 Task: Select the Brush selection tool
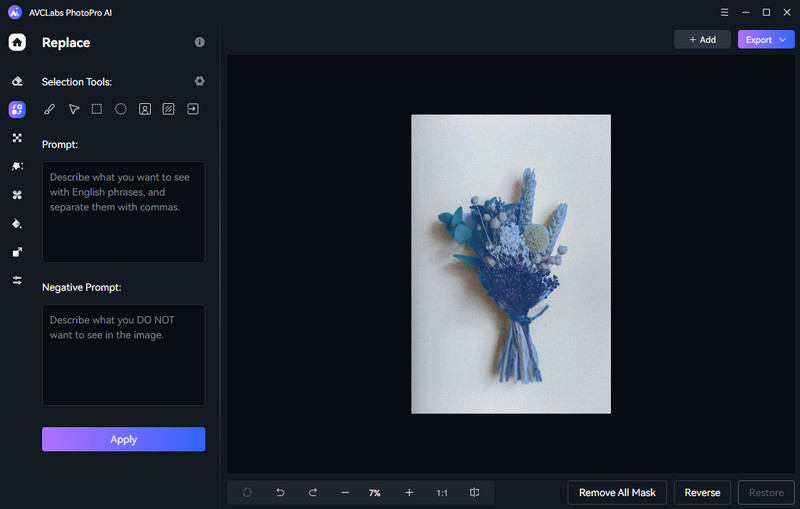pos(49,109)
